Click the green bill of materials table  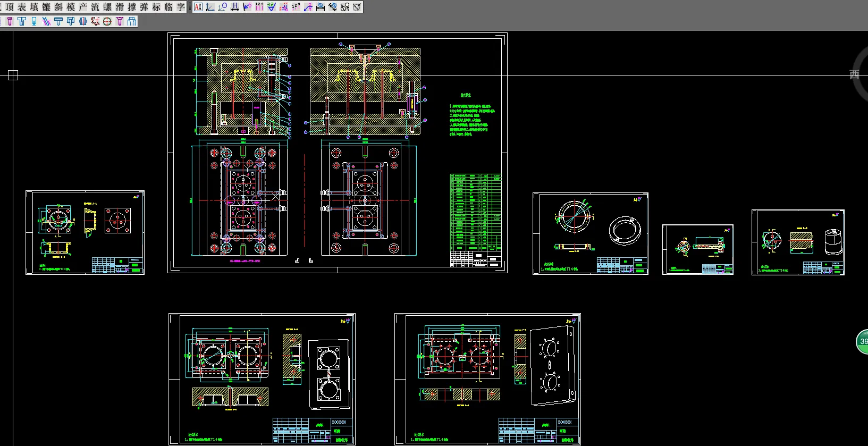click(476, 212)
